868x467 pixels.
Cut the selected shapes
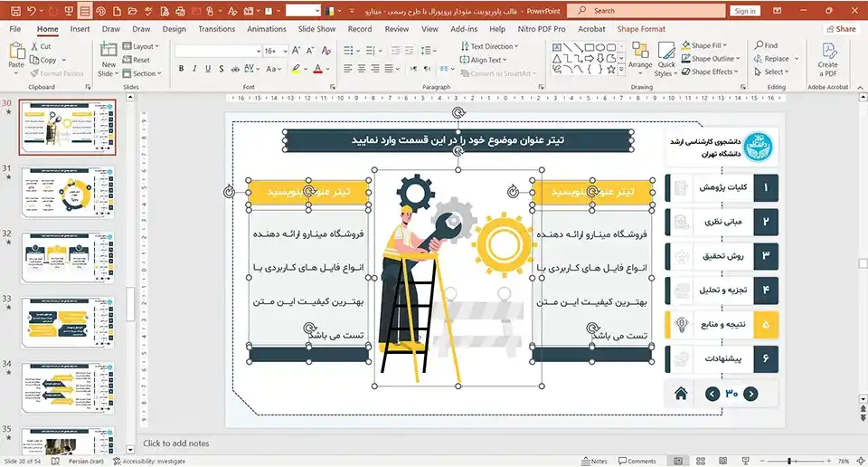click(41, 46)
